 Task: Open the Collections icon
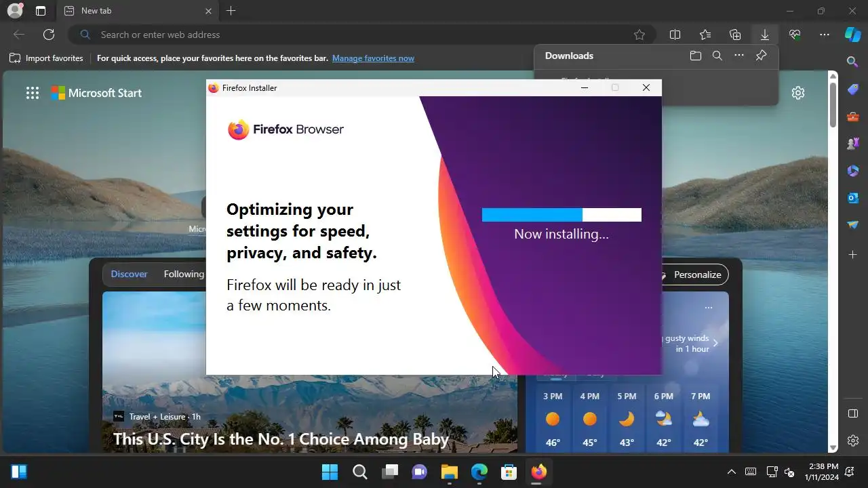tap(735, 35)
